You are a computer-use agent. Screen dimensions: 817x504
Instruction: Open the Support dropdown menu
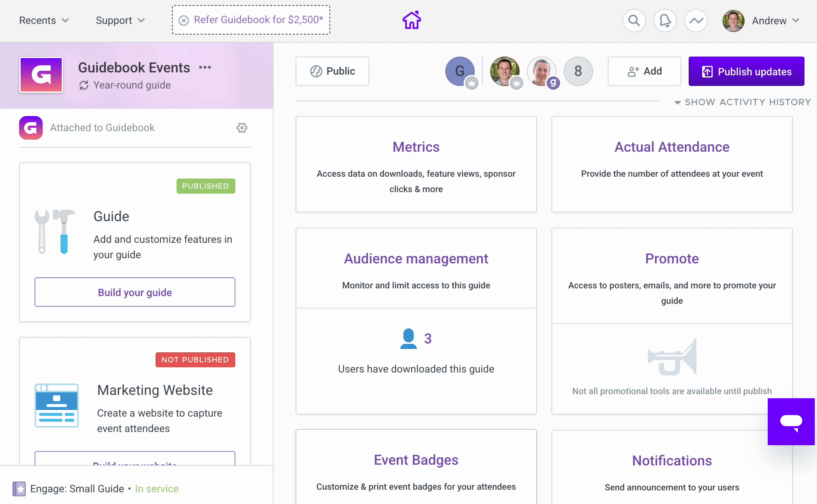[x=120, y=21]
